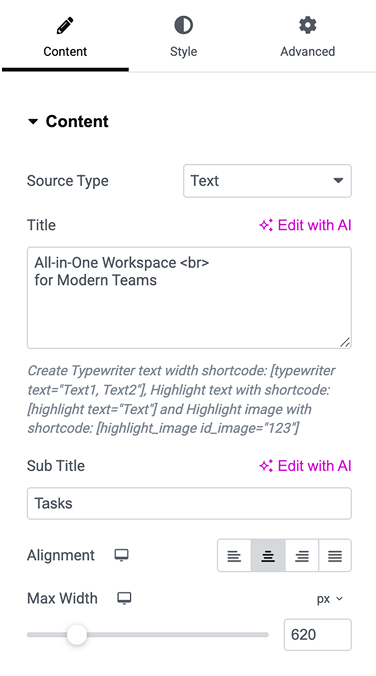Click the desktop device icon next to Alignment
Image resolution: width=376 pixels, height=676 pixels.
click(121, 555)
